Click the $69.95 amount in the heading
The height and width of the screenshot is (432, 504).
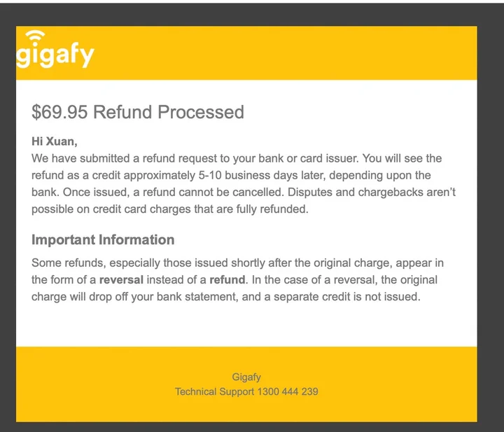point(59,112)
